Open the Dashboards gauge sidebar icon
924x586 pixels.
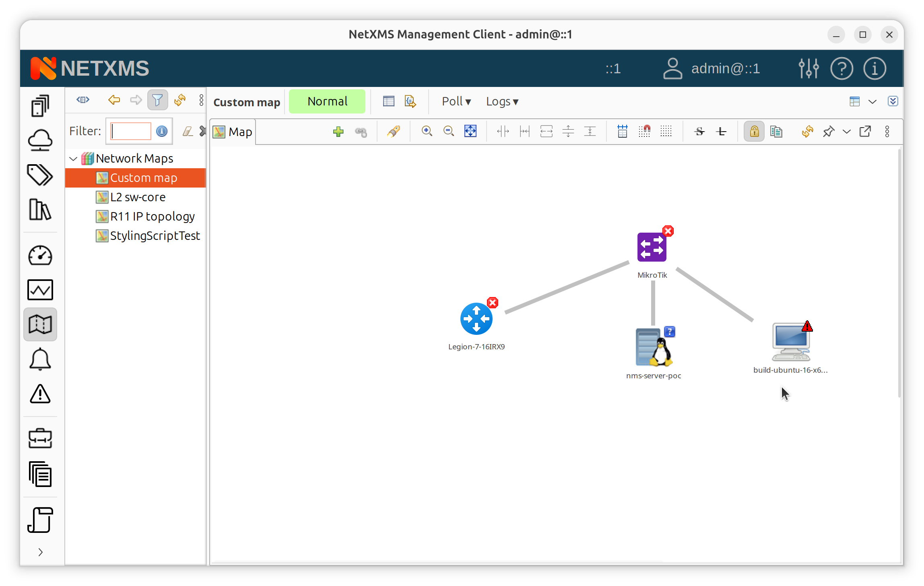(40, 256)
